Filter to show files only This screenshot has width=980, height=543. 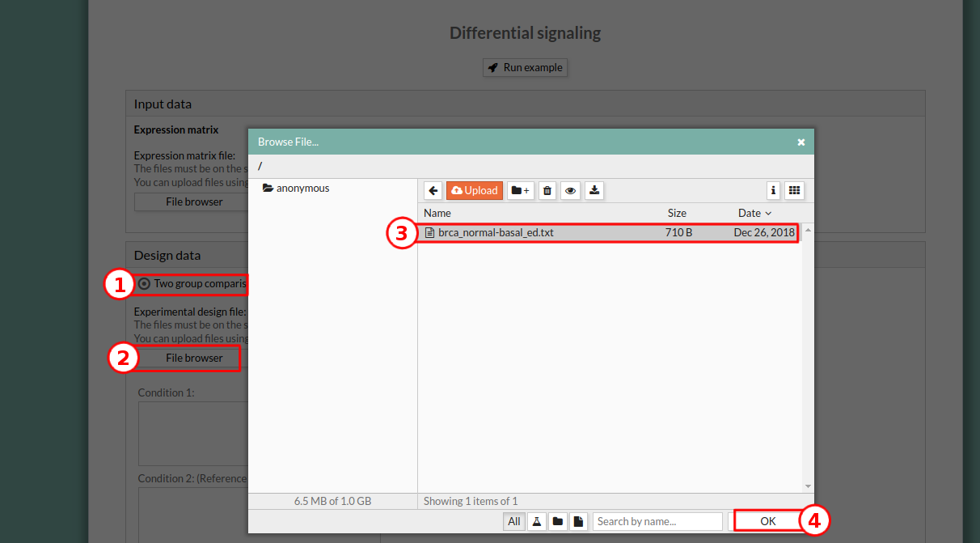(x=578, y=522)
